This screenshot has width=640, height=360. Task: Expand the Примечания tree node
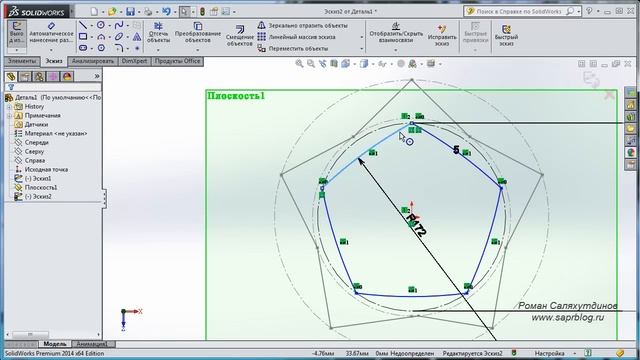click(x=9, y=116)
